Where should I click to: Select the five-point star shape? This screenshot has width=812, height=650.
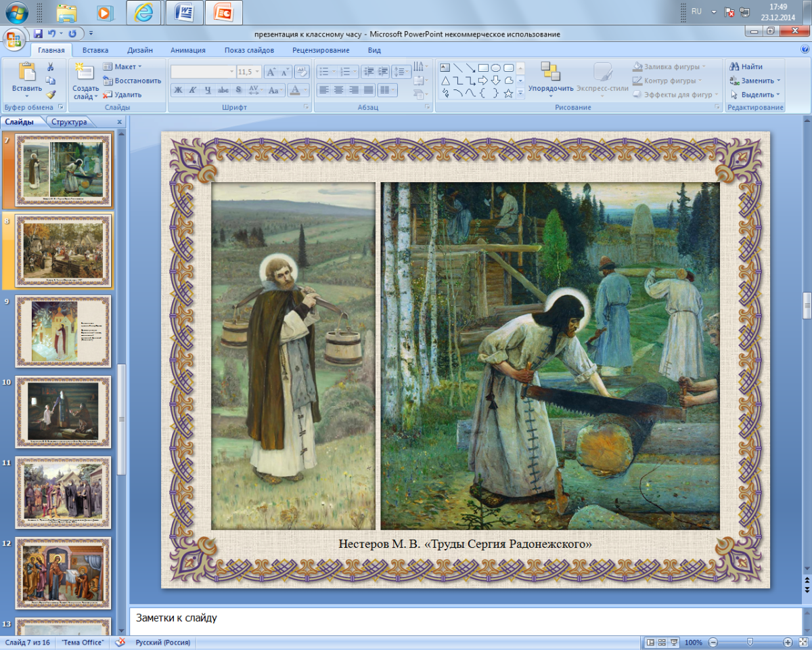click(508, 93)
